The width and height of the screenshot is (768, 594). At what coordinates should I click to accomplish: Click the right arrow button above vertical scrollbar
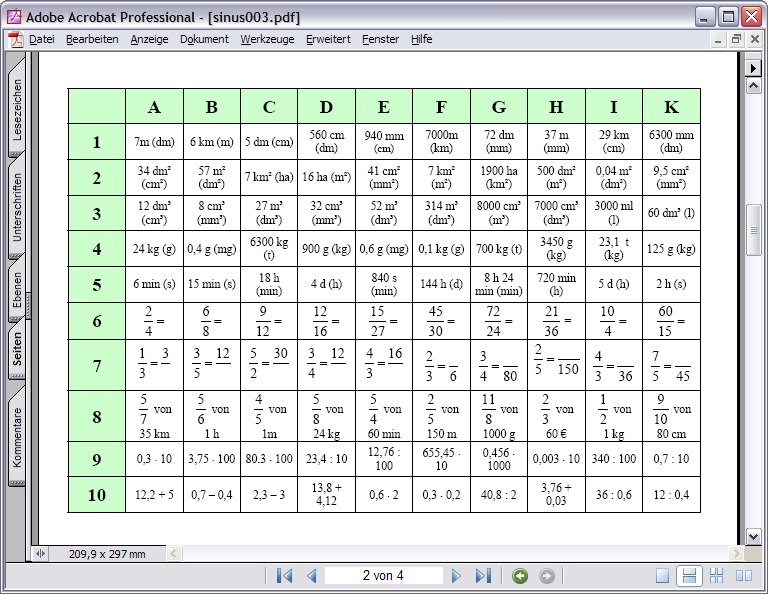[753, 68]
